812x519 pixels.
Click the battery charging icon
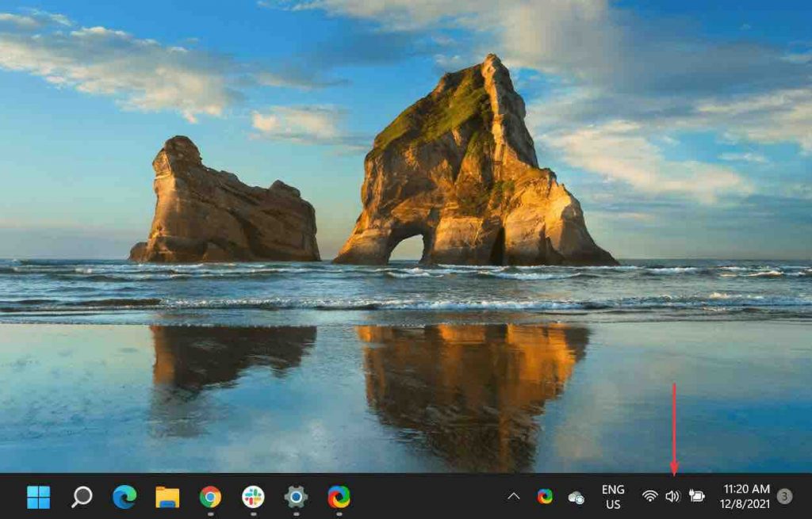tap(697, 497)
